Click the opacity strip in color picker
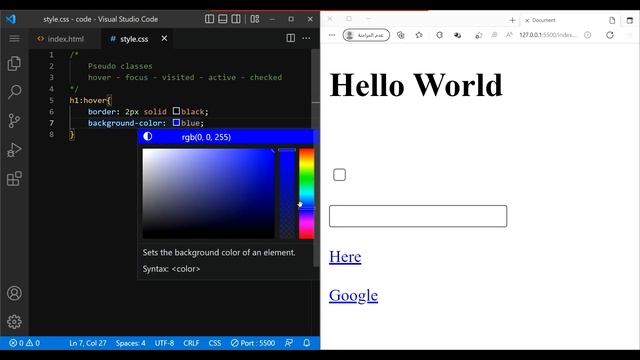 [287, 193]
